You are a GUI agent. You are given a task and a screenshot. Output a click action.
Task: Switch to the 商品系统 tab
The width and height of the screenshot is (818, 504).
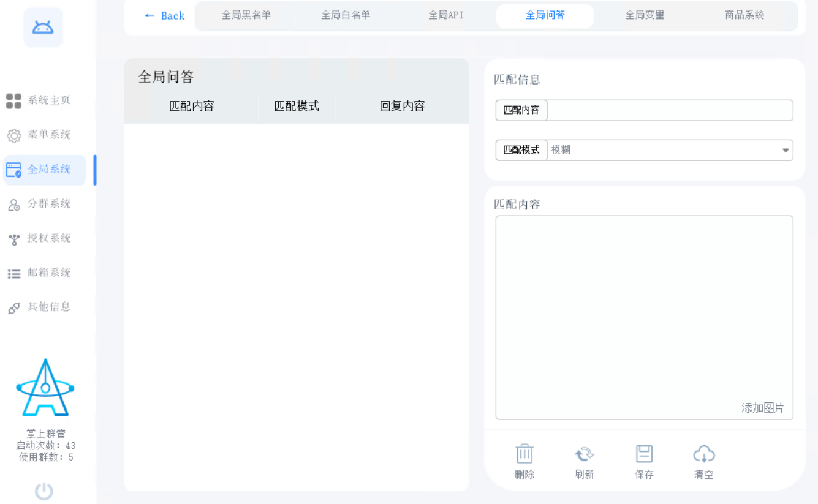coord(744,15)
